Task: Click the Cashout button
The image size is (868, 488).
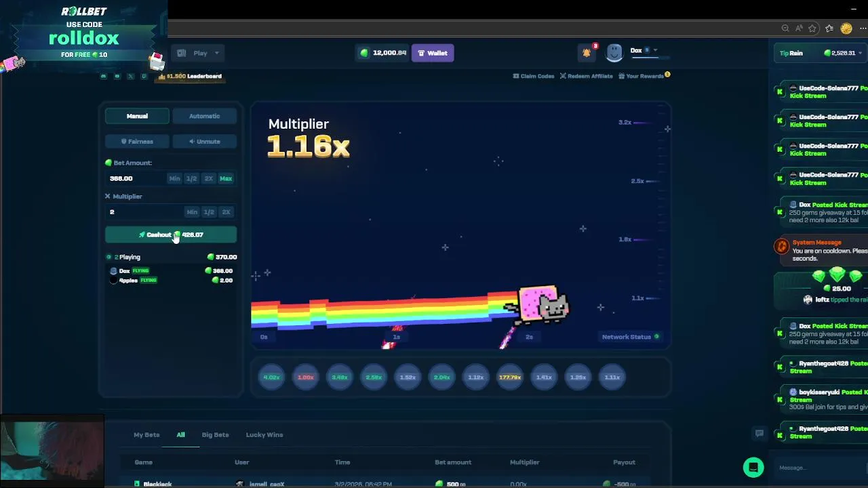Action: (x=171, y=235)
